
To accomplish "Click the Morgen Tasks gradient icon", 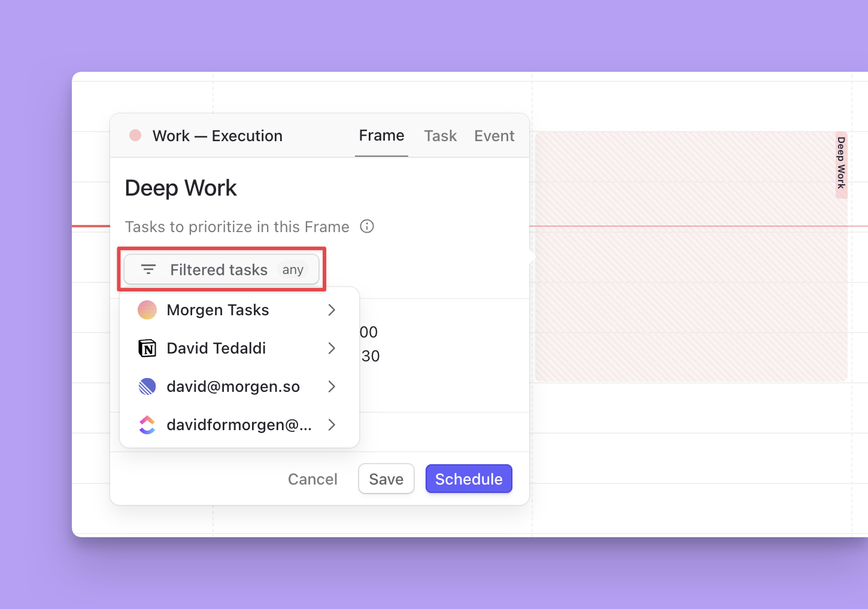I will [x=147, y=310].
